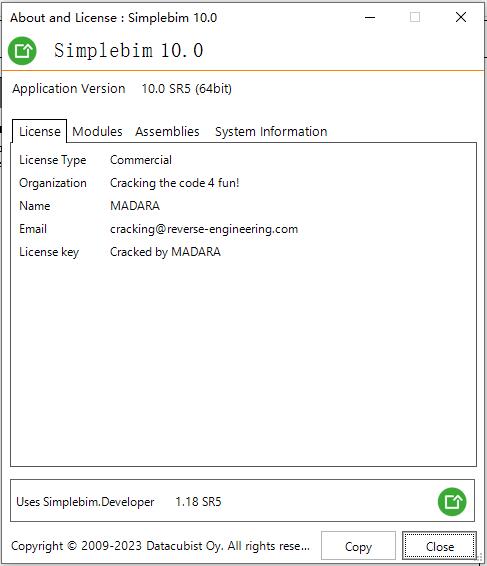The image size is (487, 566).
Task: Select the Commercial license type value
Action: pyautogui.click(x=141, y=160)
